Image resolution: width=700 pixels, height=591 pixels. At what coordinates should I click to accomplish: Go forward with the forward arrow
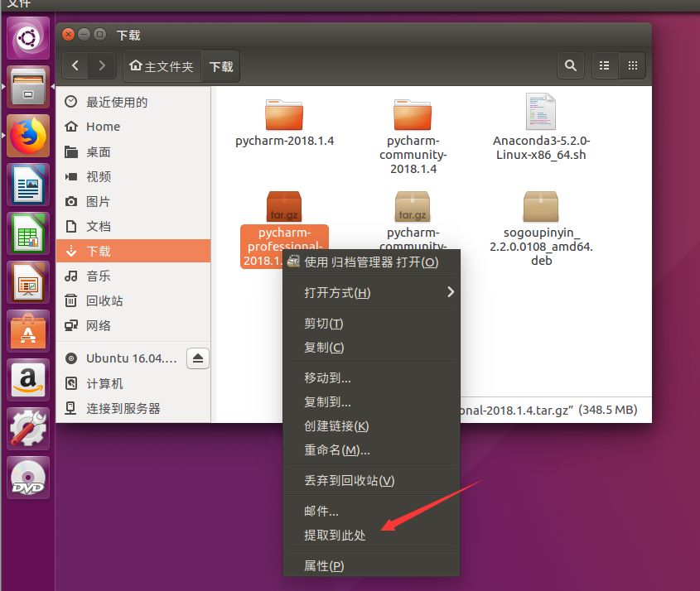(x=102, y=66)
